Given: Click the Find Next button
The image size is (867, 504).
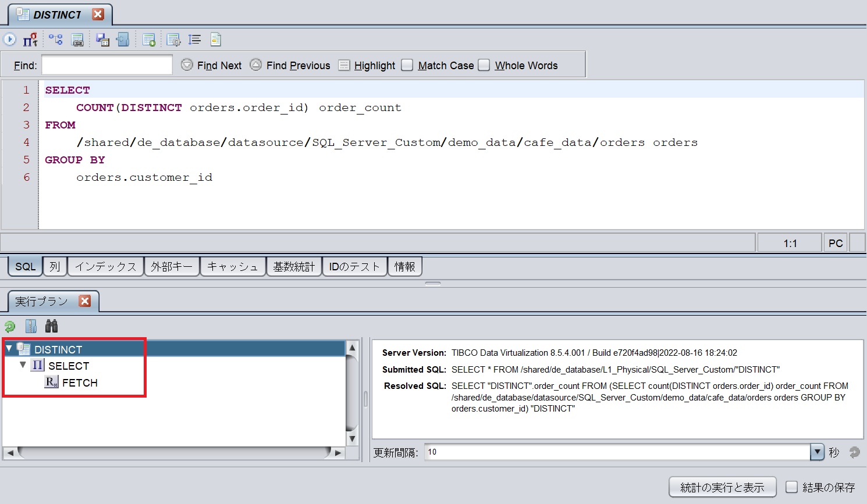Looking at the screenshot, I should (x=211, y=65).
